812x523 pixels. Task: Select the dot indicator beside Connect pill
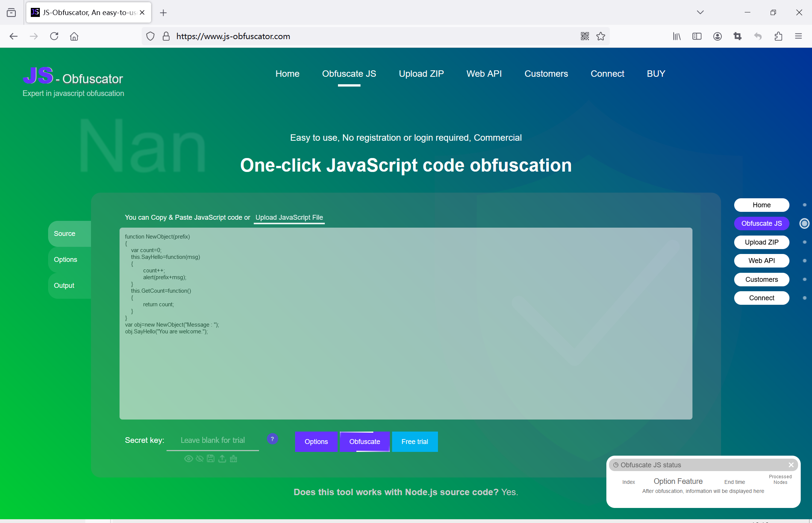click(x=804, y=298)
